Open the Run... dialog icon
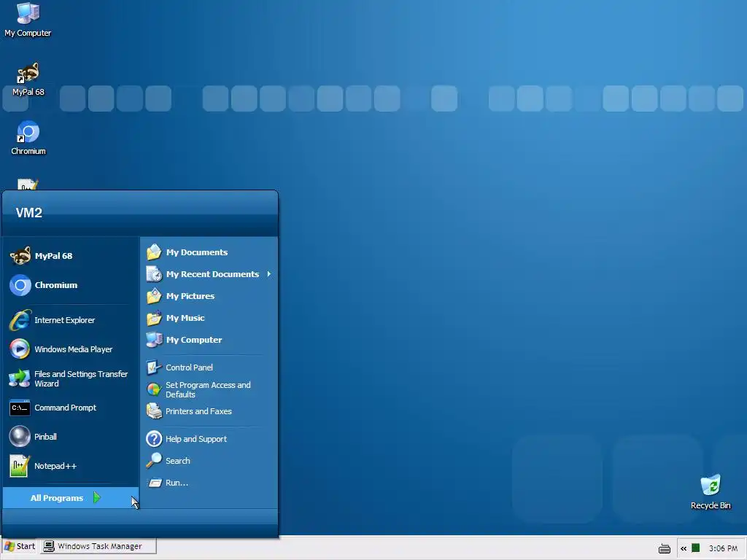 [154, 483]
